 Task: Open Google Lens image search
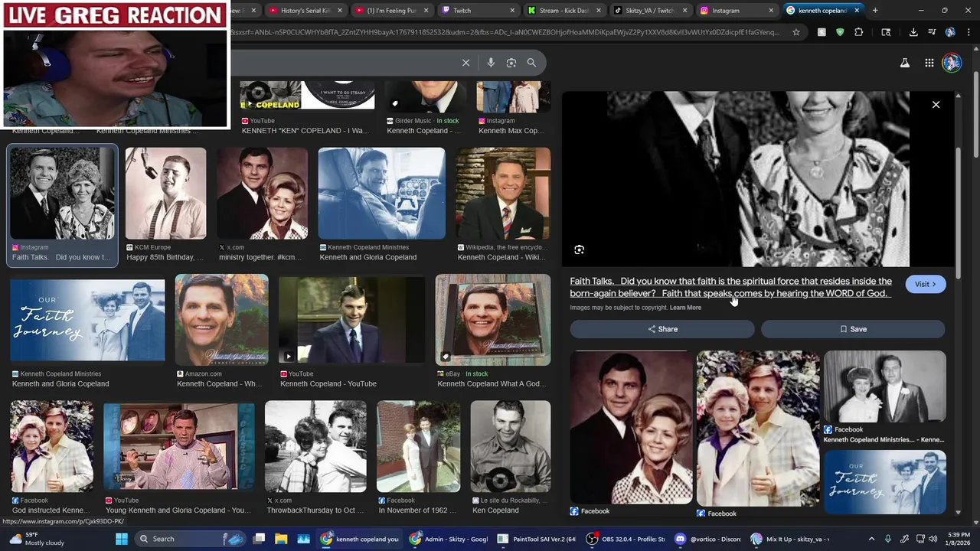coord(511,63)
